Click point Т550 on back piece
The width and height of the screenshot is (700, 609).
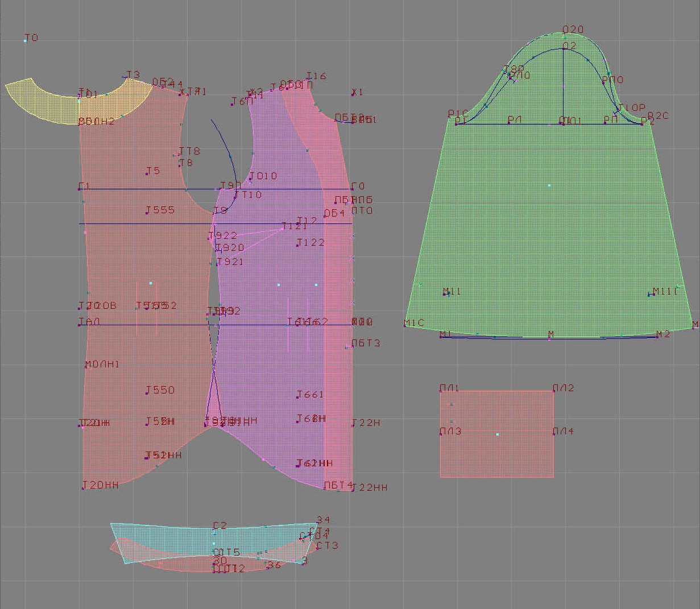[x=147, y=392]
